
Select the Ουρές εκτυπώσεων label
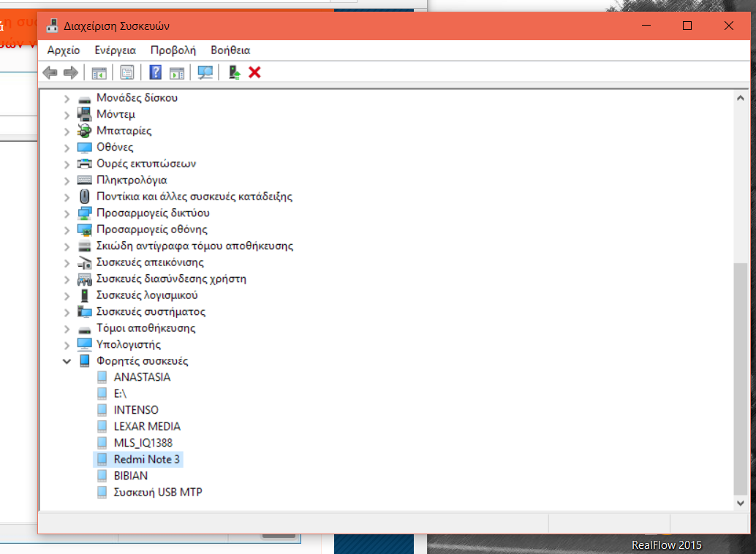pyautogui.click(x=146, y=164)
